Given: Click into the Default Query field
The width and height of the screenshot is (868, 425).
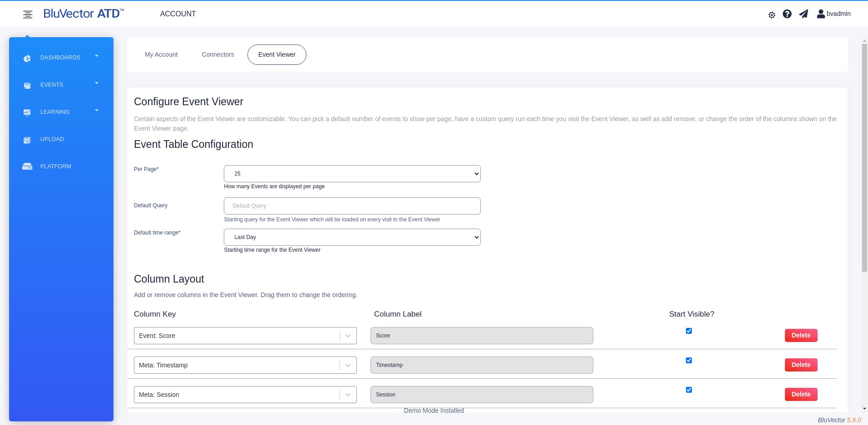Looking at the screenshot, I should (352, 206).
